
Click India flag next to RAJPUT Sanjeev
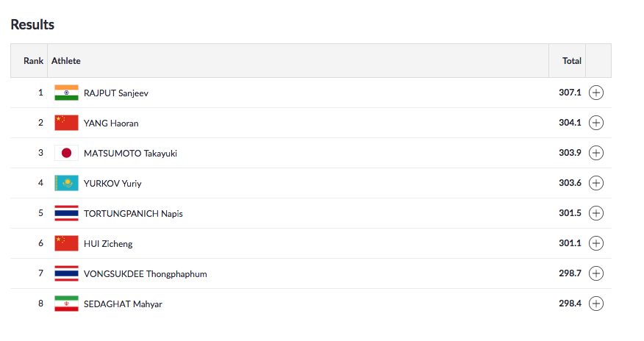tap(66, 93)
